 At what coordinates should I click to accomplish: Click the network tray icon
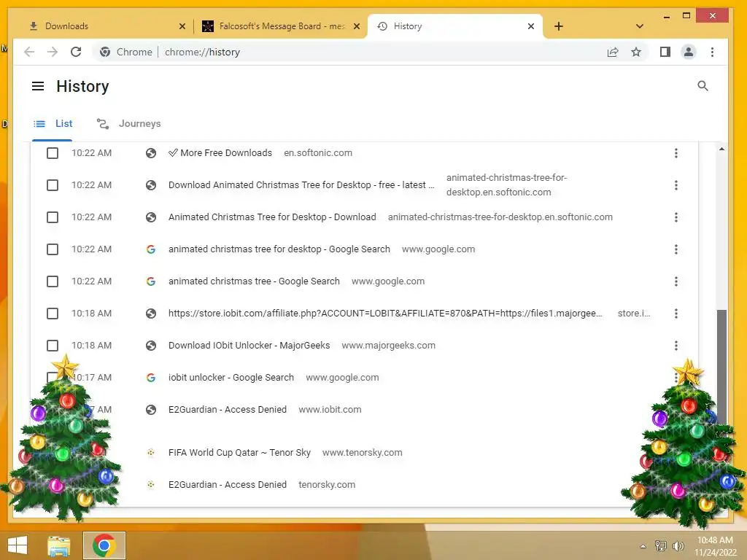[660, 545]
